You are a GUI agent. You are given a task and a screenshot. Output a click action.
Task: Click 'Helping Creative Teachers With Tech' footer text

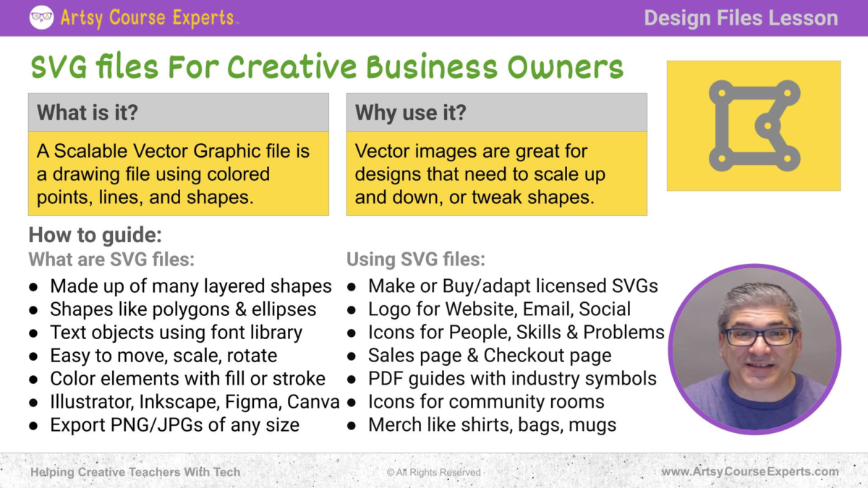click(x=135, y=471)
